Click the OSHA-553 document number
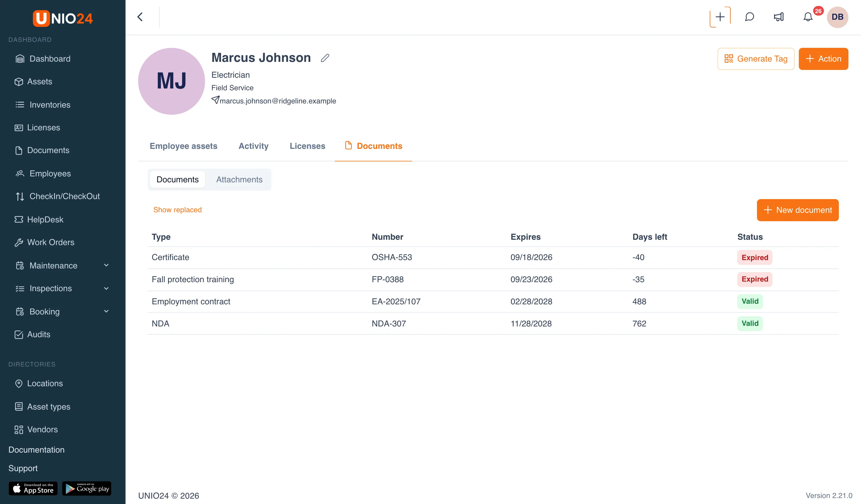The width and height of the screenshot is (861, 504). pos(392,257)
